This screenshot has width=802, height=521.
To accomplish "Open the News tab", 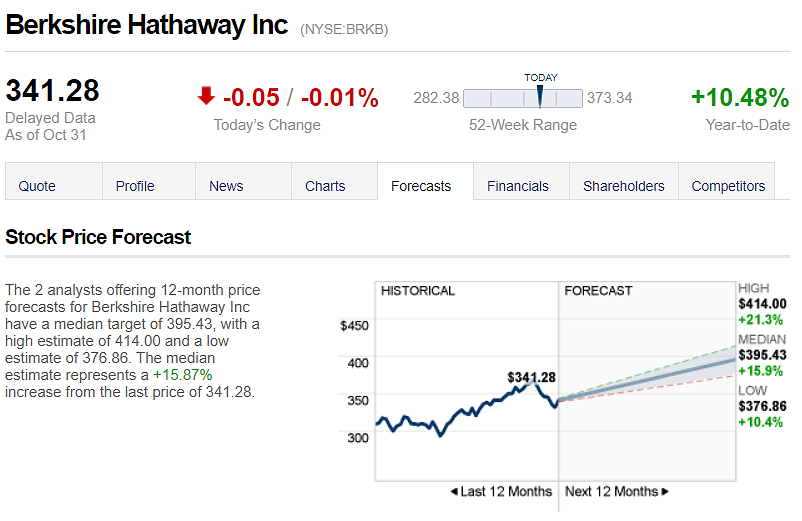I will 226,186.
